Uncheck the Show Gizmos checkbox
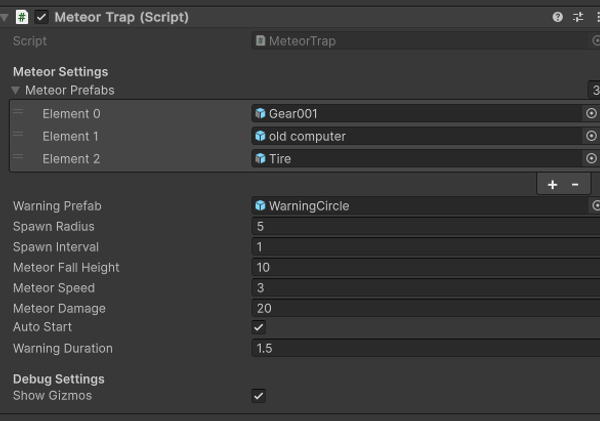This screenshot has height=421, width=600. coord(259,396)
